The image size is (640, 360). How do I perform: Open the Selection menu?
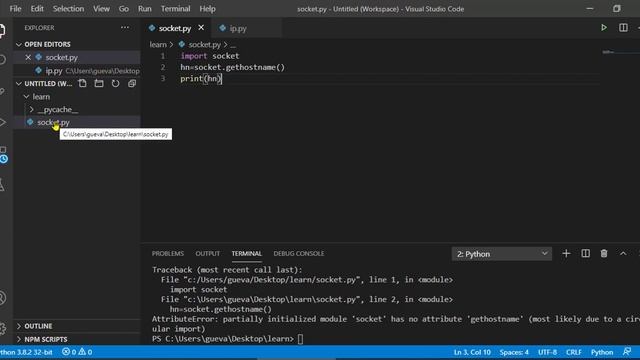pos(68,9)
